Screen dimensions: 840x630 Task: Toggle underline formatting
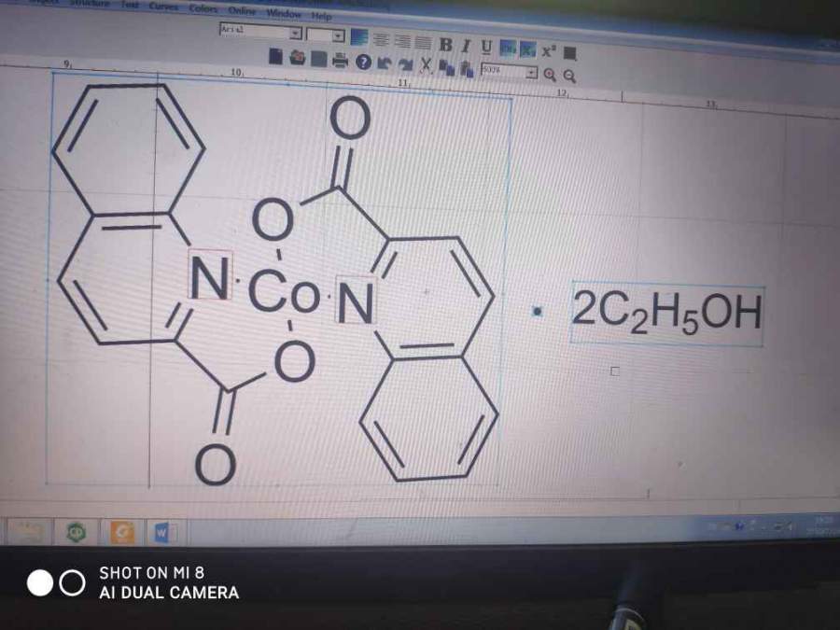[486, 48]
